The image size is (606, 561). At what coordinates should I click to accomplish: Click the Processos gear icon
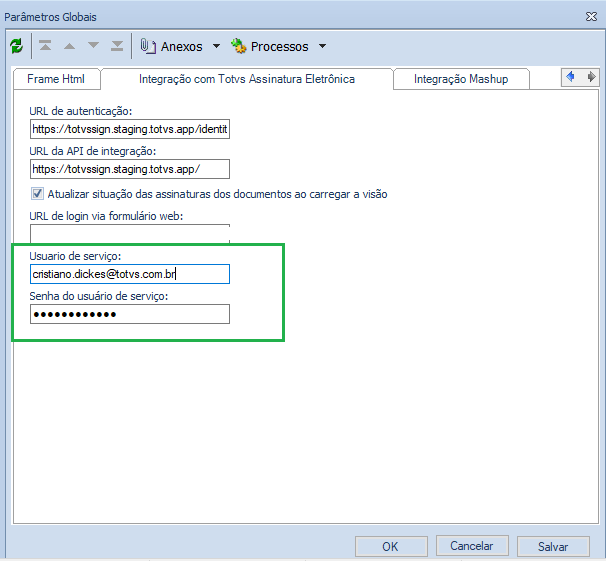pyautogui.click(x=238, y=46)
